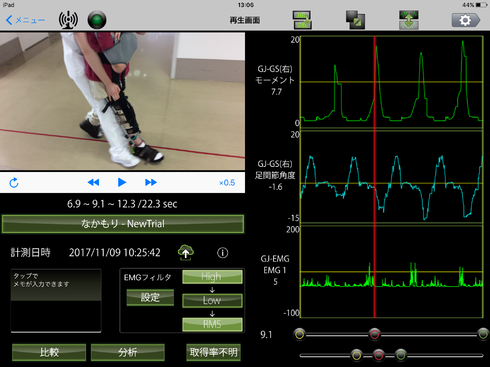The image size is (490, 367).
Task: Toggle the High EMG filter
Action: [x=212, y=277]
